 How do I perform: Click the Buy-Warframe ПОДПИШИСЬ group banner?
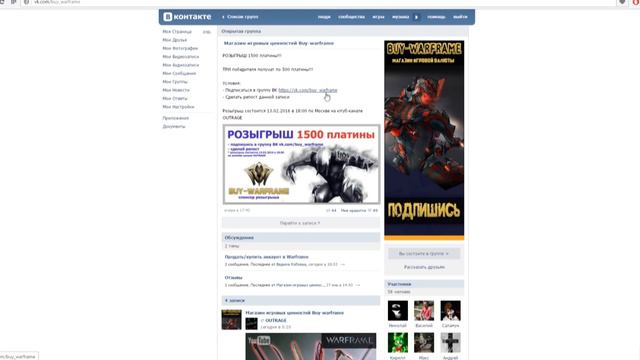pos(424,140)
